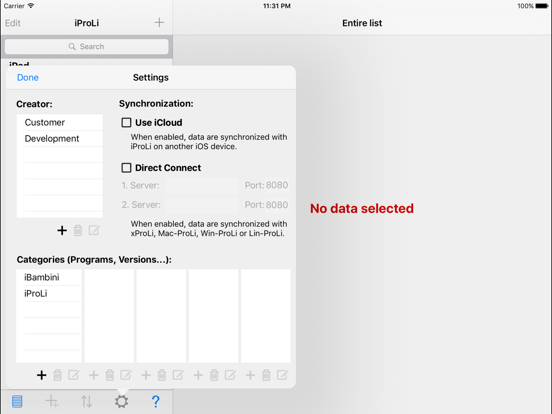This screenshot has height=414, width=552.
Task: Edit category in second column
Action: [126, 375]
